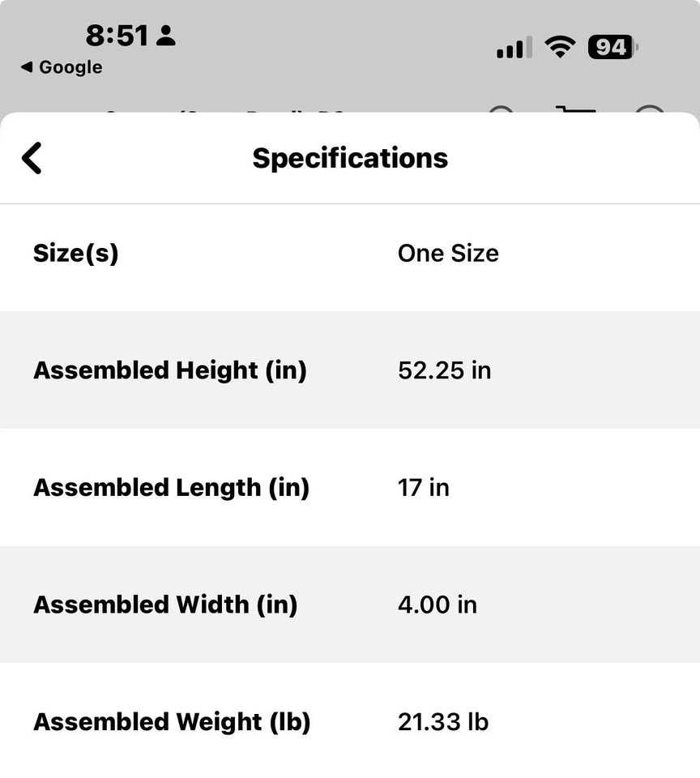This screenshot has width=700, height=778.
Task: Tap the back chevron beside Specifications
Action: 32,158
